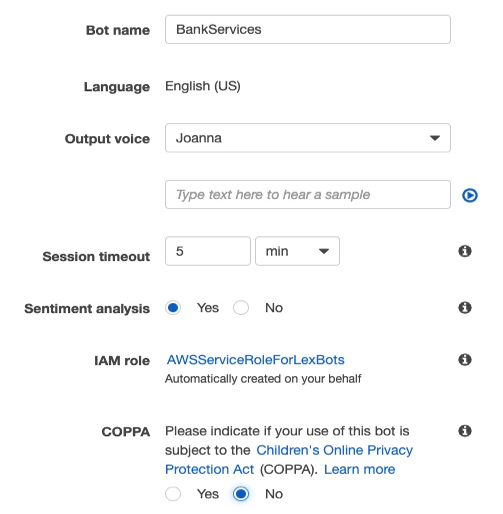Click the min dropdown caret arrow
This screenshot has width=503, height=514.
coord(324,251)
